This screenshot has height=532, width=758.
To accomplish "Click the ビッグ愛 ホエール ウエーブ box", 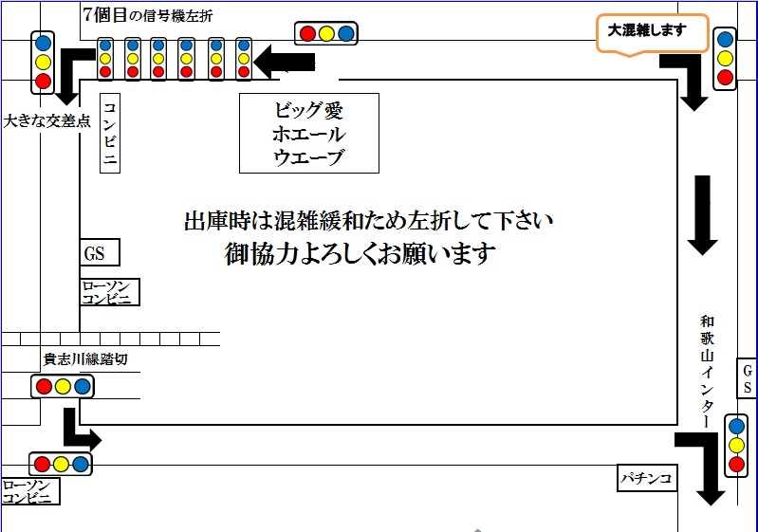I will (x=309, y=134).
